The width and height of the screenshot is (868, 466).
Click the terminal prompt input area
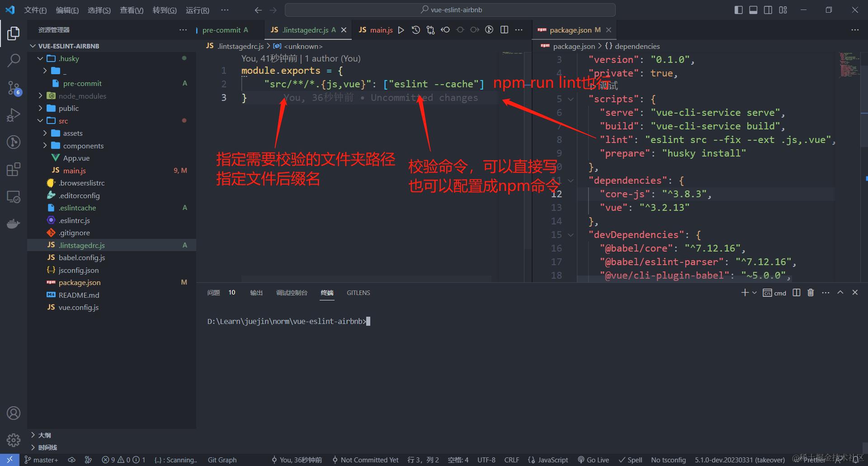coord(368,321)
